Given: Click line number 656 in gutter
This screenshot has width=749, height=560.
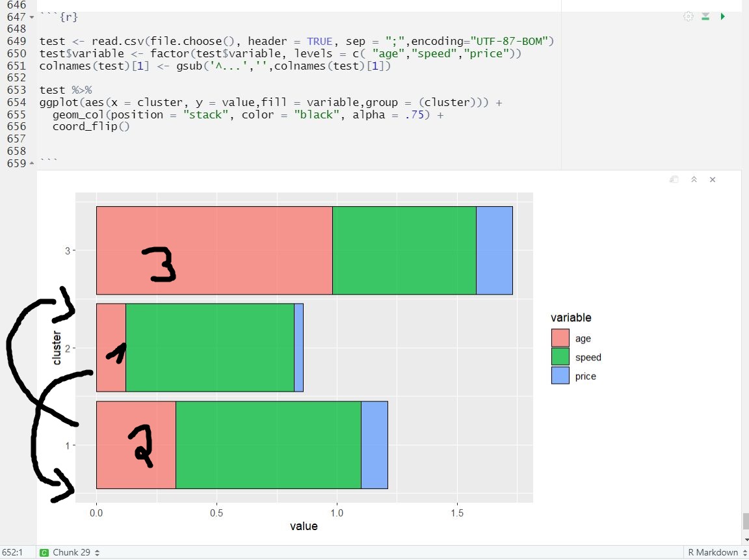Looking at the screenshot, I should click(x=17, y=126).
